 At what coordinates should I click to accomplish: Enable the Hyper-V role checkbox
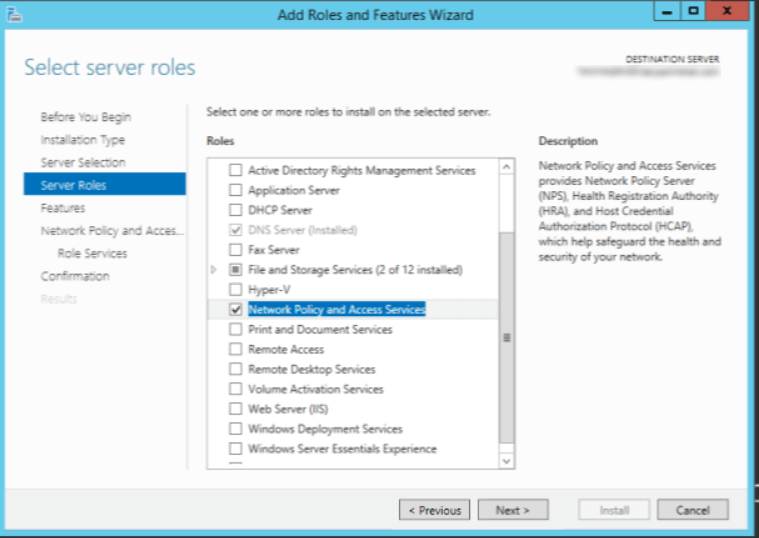pos(236,290)
